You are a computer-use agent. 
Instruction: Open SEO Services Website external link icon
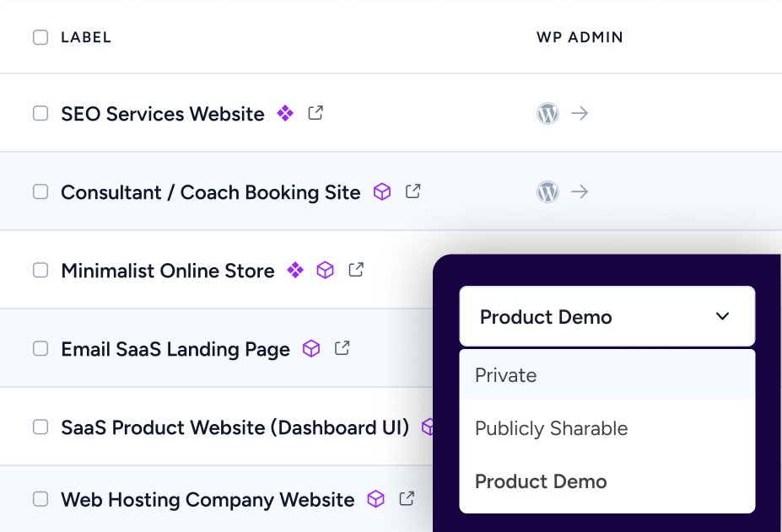click(315, 113)
